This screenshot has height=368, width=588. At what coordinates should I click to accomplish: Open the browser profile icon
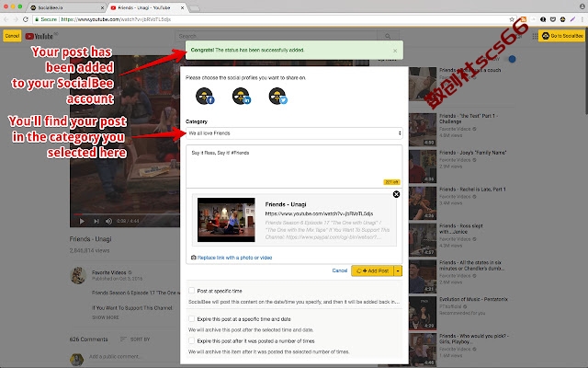tap(582, 6)
